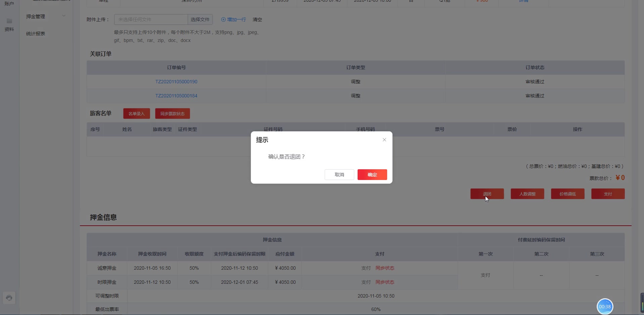Click the 退团 button
This screenshot has width=644, height=315.
(487, 194)
